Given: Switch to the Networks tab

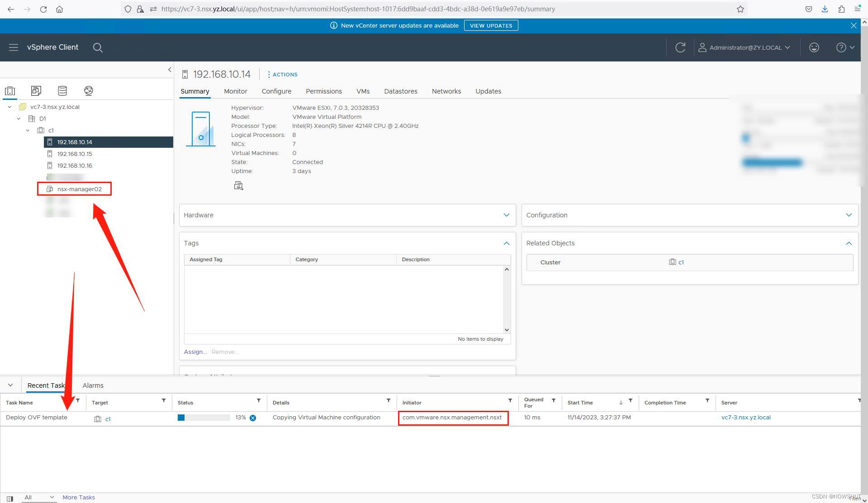Looking at the screenshot, I should [x=446, y=91].
